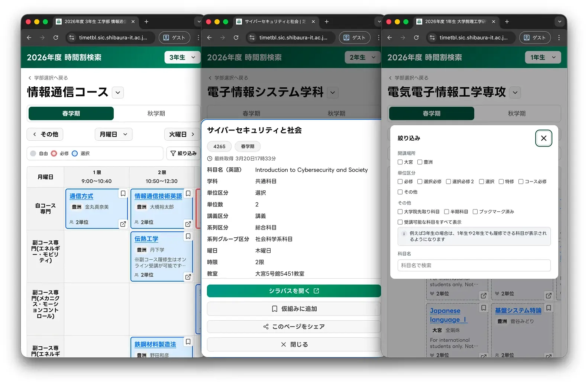
Task: Open tab search in left browser window
Action: click(199, 22)
